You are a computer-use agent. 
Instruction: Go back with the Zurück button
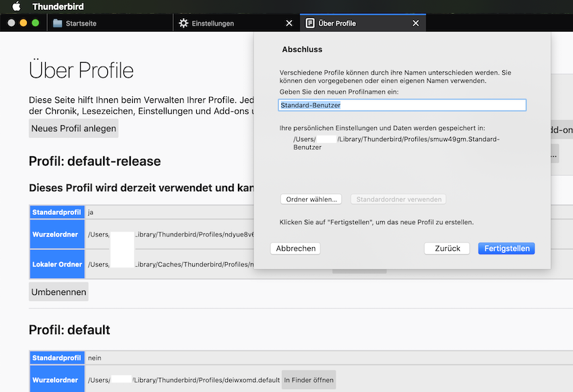tap(447, 249)
